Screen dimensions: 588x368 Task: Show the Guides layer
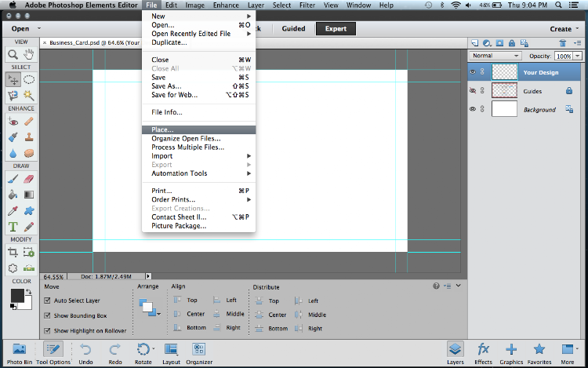(473, 90)
